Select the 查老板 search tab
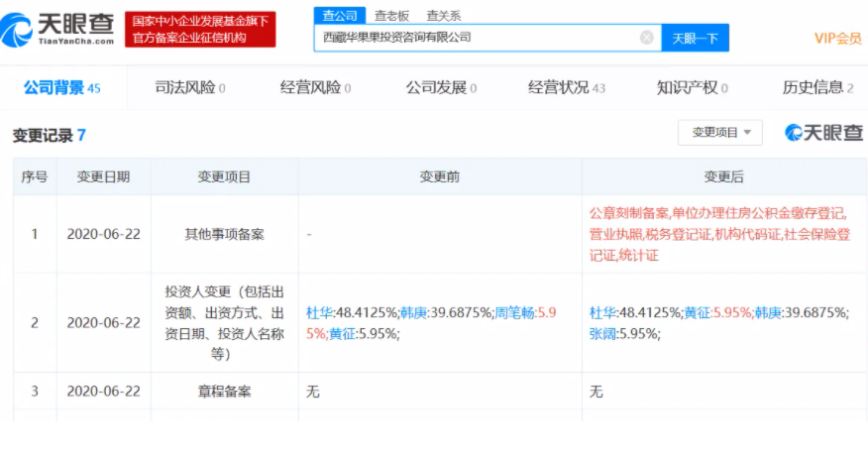Viewport: 868px width, 459px height. coord(392,16)
